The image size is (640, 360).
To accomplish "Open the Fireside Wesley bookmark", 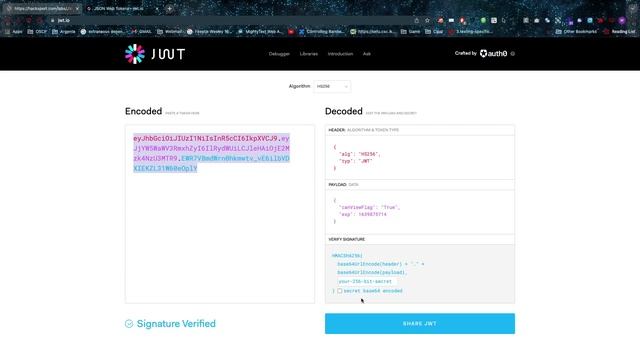I will pyautogui.click(x=209, y=31).
